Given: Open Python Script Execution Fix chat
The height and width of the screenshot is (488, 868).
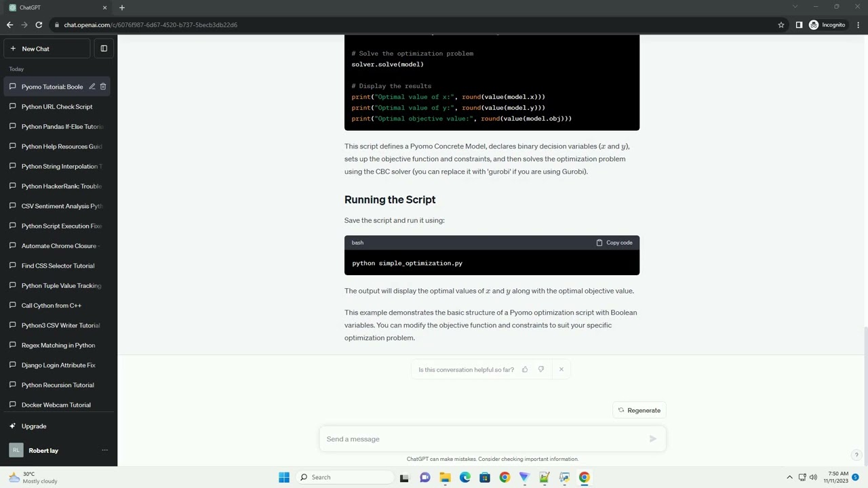Looking at the screenshot, I should tap(58, 226).
